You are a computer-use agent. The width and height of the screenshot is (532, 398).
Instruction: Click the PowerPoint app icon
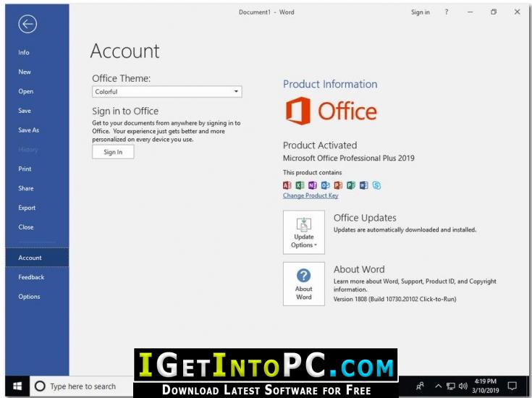click(x=338, y=185)
